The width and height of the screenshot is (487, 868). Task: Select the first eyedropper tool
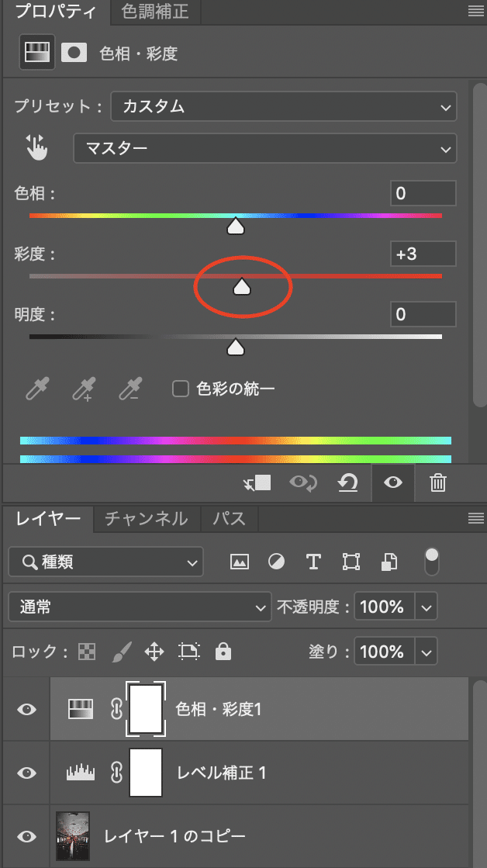[38, 388]
